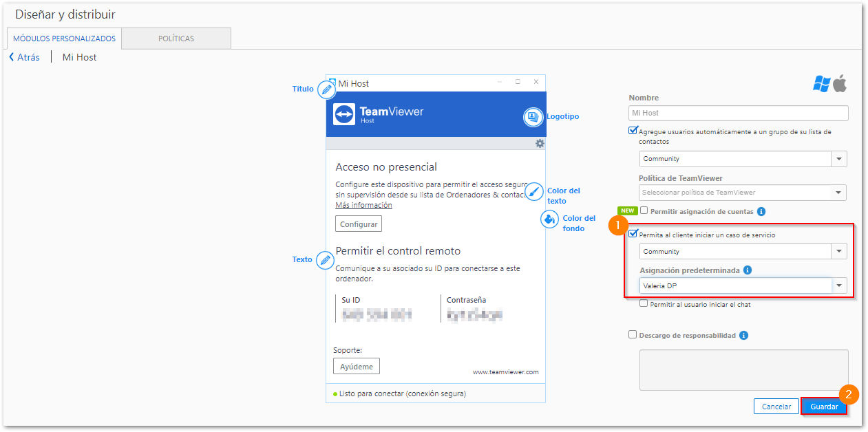Click the Título pencil edit icon
Image resolution: width=868 pixels, height=432 pixels.
tap(326, 89)
